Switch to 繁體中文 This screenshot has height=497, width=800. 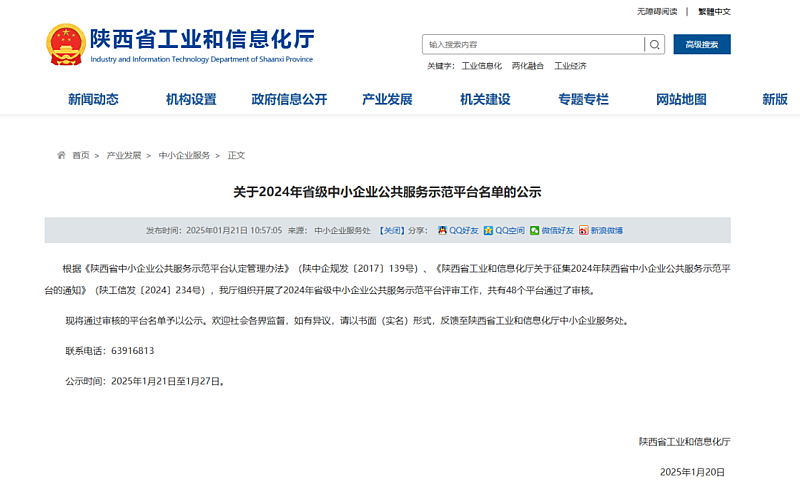[714, 12]
